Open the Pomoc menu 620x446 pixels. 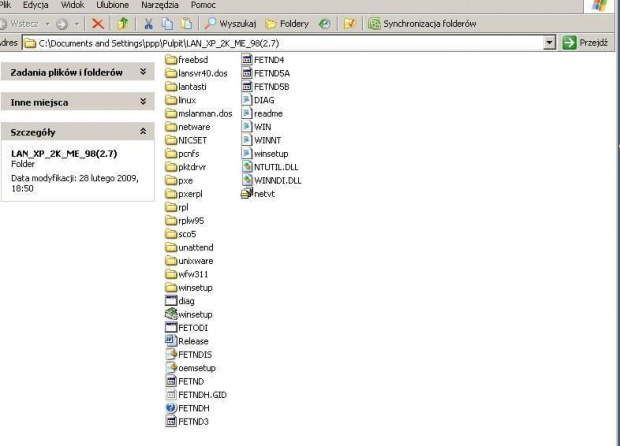[x=203, y=5]
